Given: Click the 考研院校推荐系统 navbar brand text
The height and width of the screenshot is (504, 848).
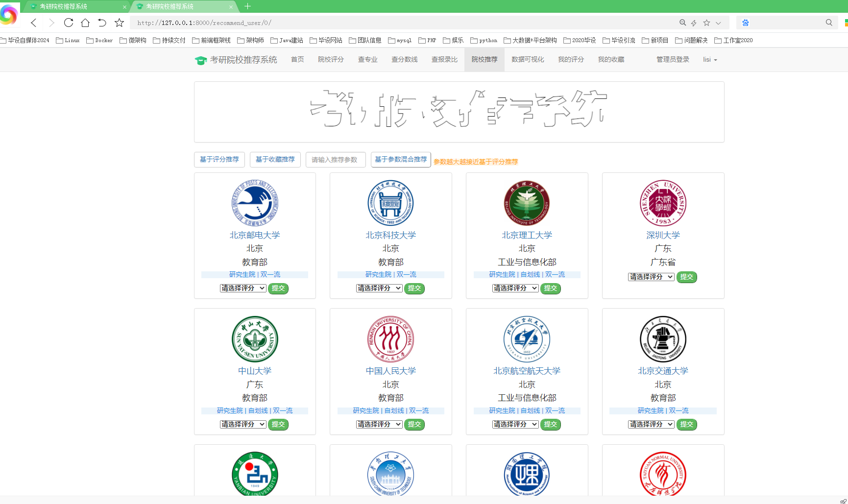Looking at the screenshot, I should (x=243, y=60).
